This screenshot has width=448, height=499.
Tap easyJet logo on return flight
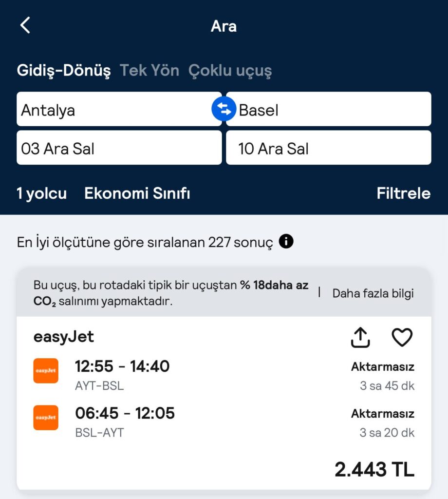point(46,418)
